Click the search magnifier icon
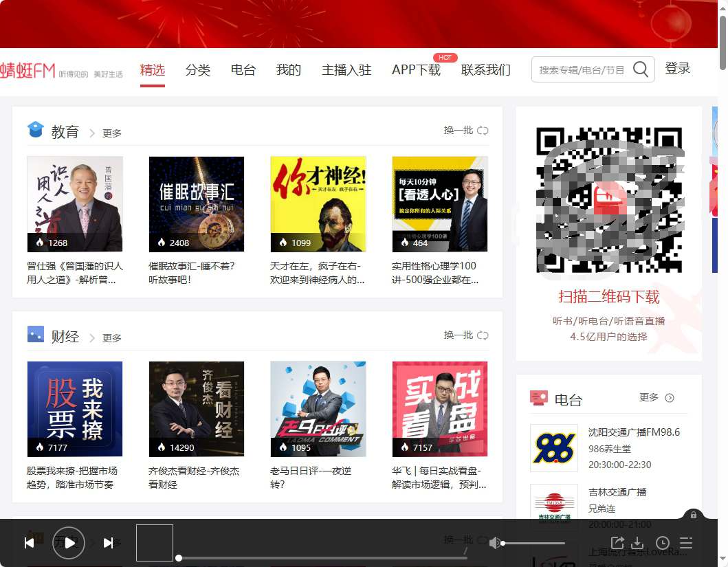Viewport: 728px width, 567px height. 640,69
